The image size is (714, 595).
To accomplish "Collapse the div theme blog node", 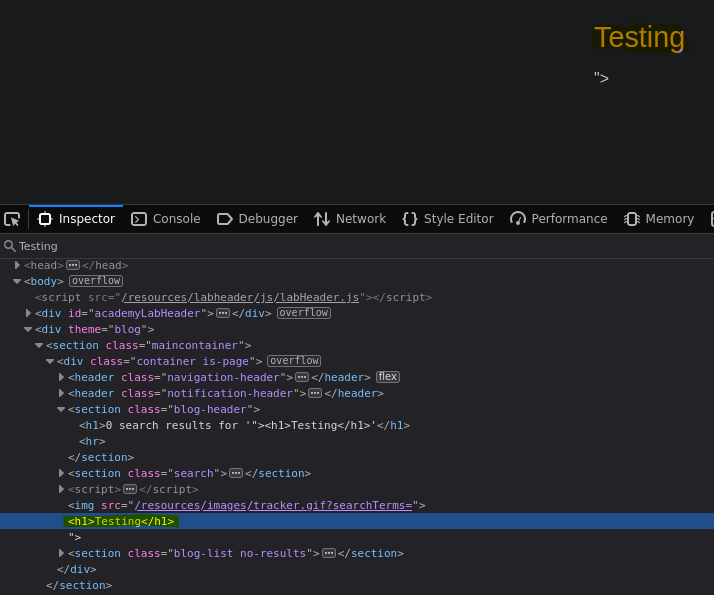I will pyautogui.click(x=28, y=329).
